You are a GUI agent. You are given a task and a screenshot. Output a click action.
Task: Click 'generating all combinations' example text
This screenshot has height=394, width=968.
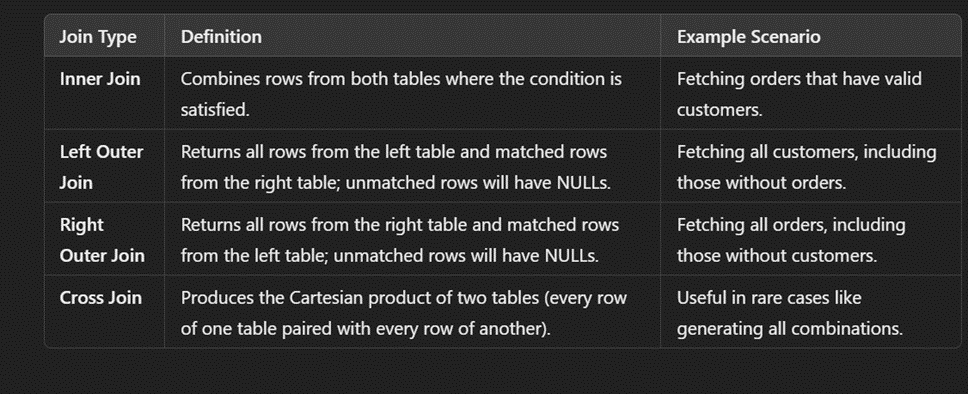pos(790,329)
